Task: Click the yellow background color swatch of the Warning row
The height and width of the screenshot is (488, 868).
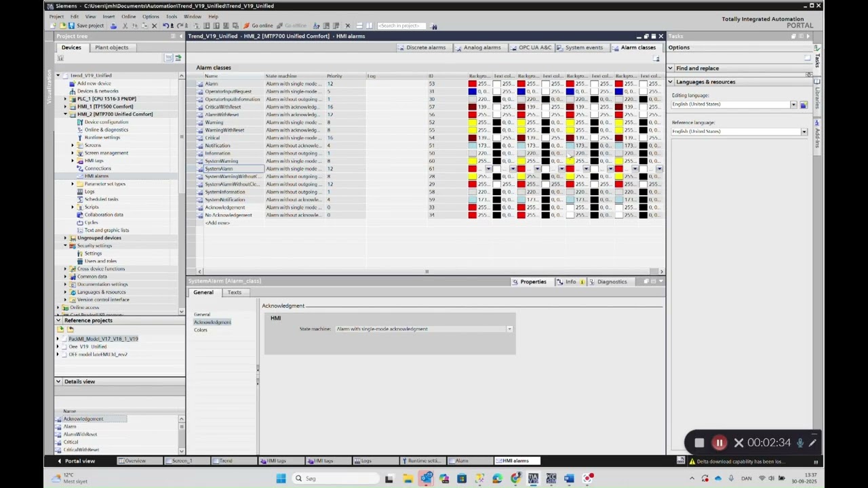Action: click(472, 122)
